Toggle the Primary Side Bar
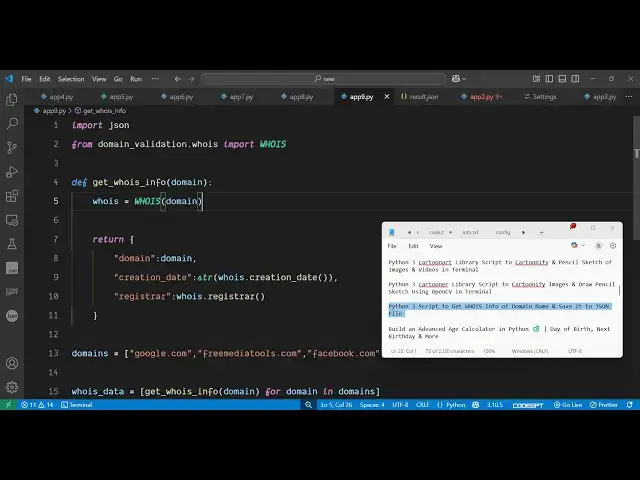Screen dimensions: 640x480 pos(549,79)
